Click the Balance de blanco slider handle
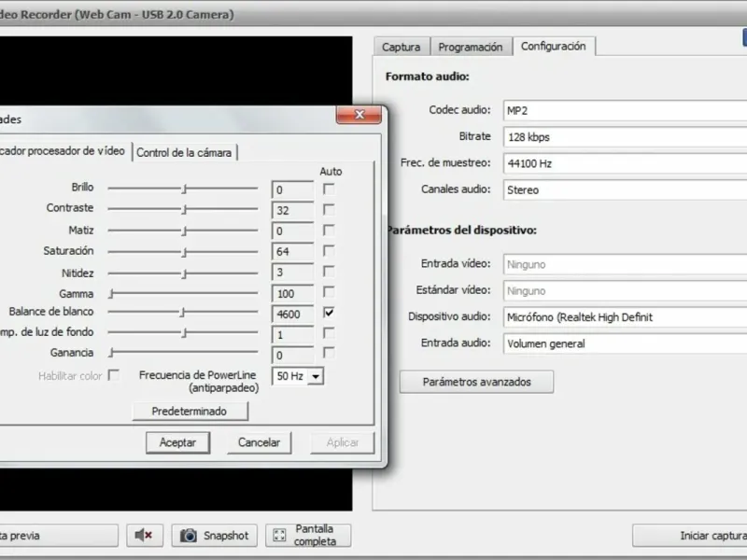Screen dimensions: 747x560 (x=182, y=313)
